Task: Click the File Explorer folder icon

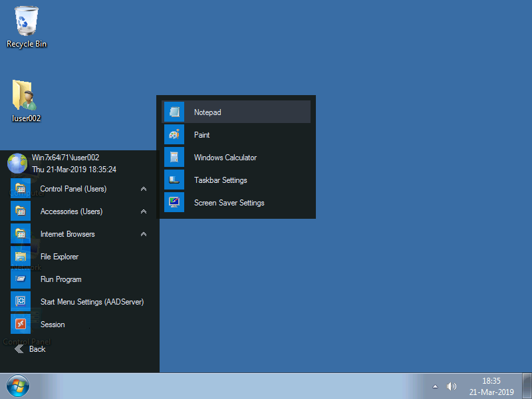Action: click(21, 257)
